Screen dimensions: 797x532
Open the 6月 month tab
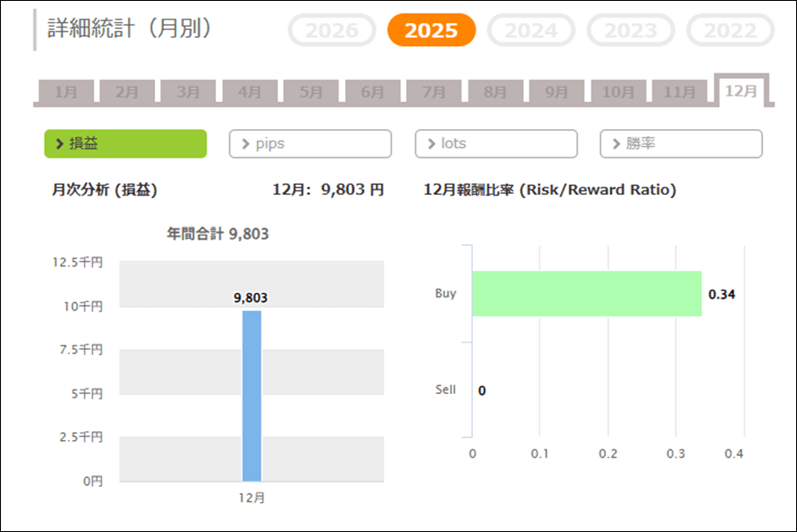[373, 92]
